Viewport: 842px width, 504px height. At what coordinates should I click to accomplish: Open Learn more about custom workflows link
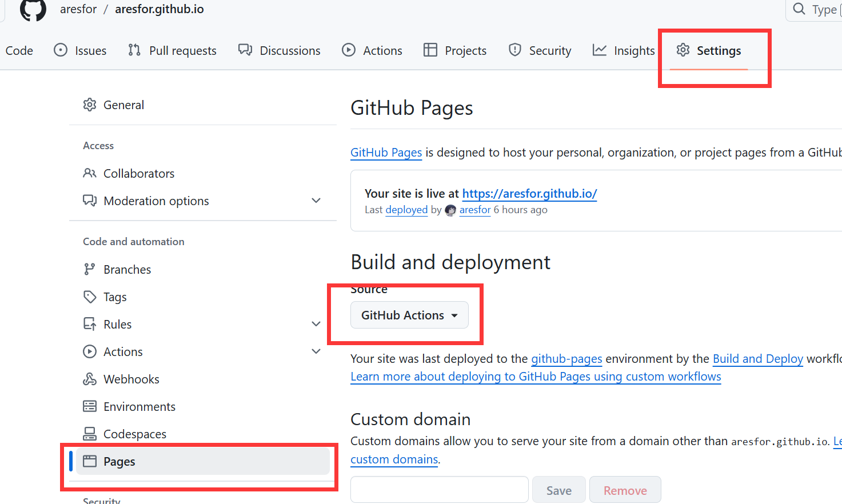tap(536, 377)
